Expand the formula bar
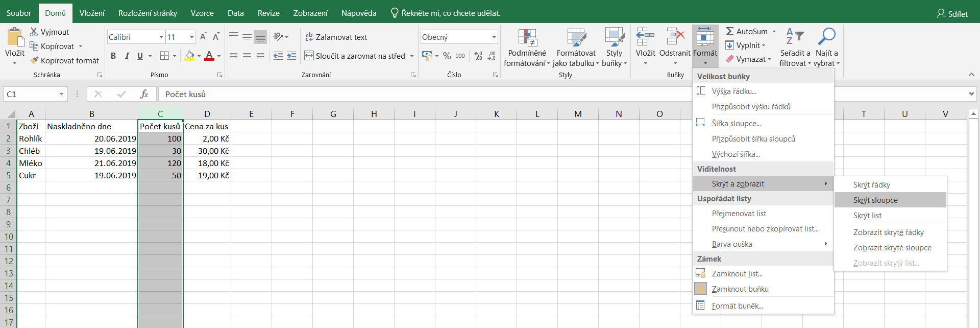Viewport: 980px width, 328px height. 971,94
